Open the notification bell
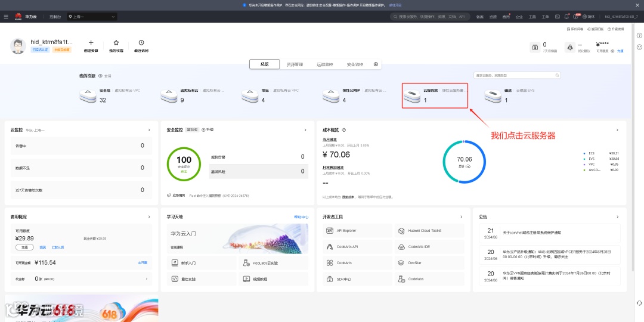644x322 pixels. 567,17
